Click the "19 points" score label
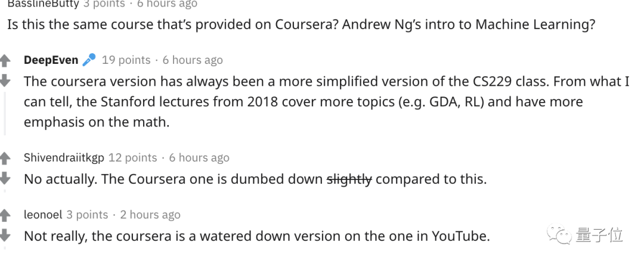 click(x=126, y=60)
